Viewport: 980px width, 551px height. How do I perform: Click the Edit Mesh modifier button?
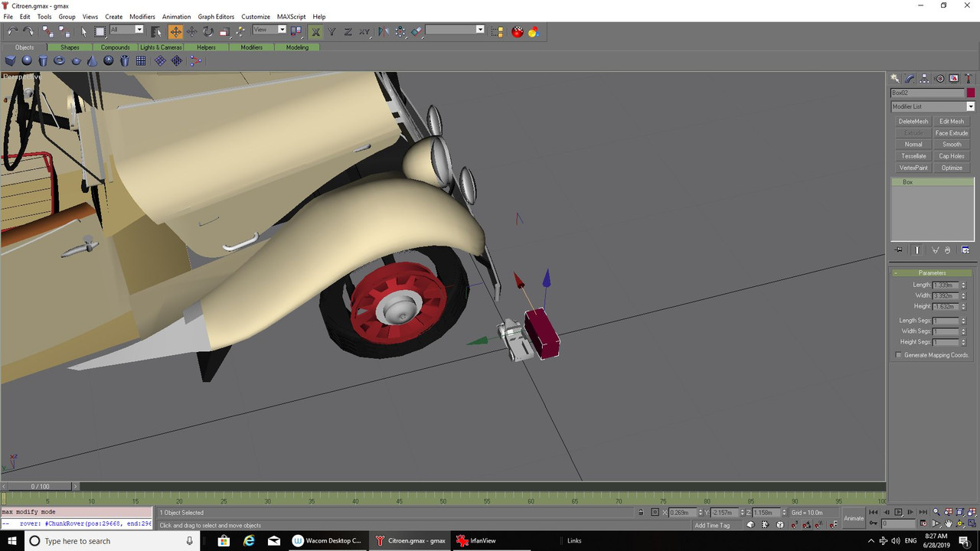(x=952, y=121)
